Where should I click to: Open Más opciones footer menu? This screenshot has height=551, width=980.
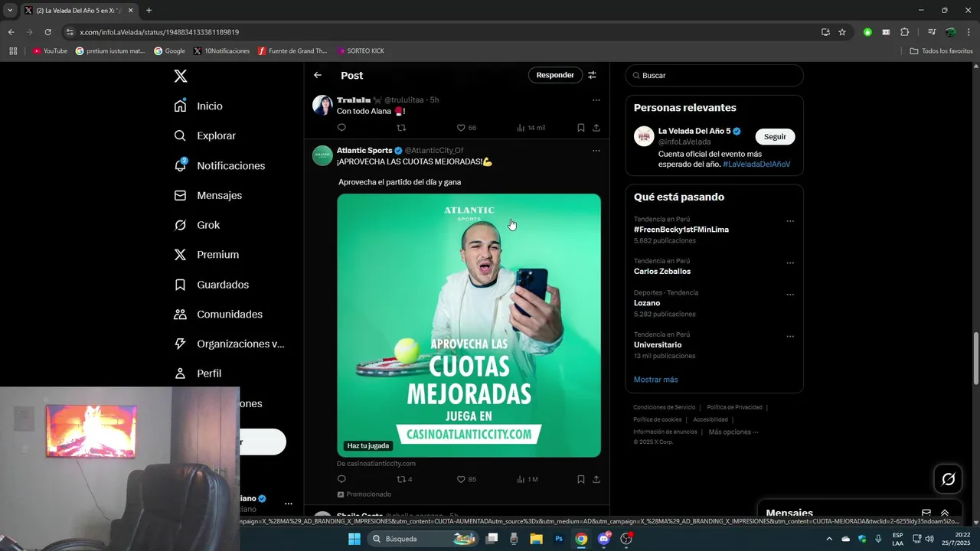tap(733, 432)
